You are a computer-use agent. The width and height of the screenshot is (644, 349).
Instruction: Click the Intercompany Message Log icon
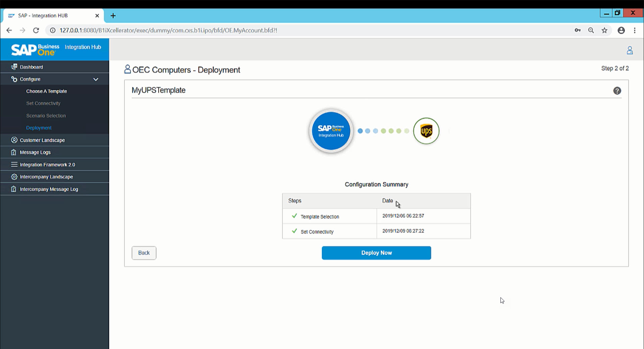[x=14, y=189]
